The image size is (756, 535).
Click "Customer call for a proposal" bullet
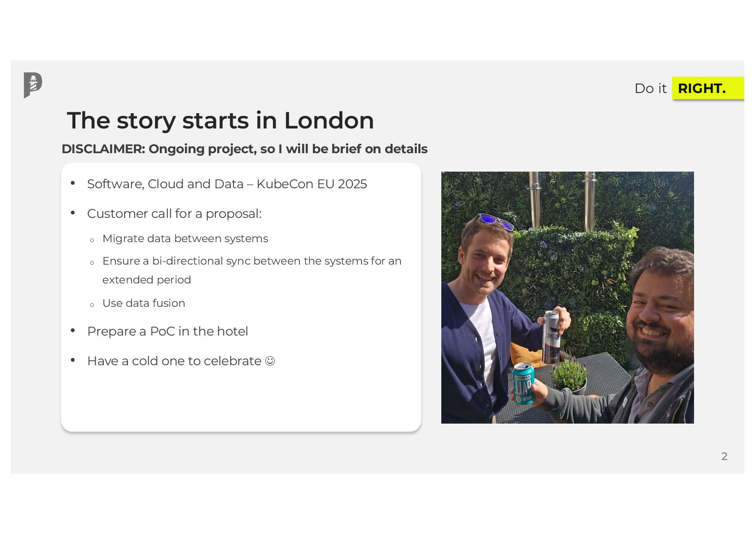(174, 214)
